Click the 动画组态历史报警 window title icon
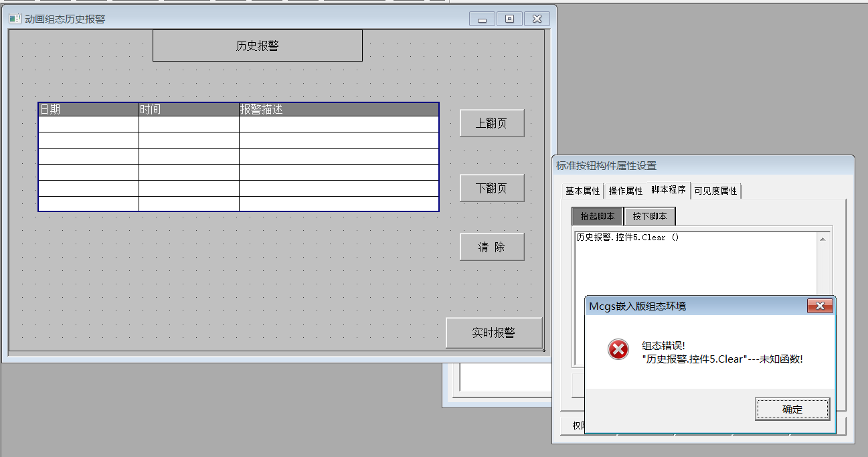 click(15, 19)
